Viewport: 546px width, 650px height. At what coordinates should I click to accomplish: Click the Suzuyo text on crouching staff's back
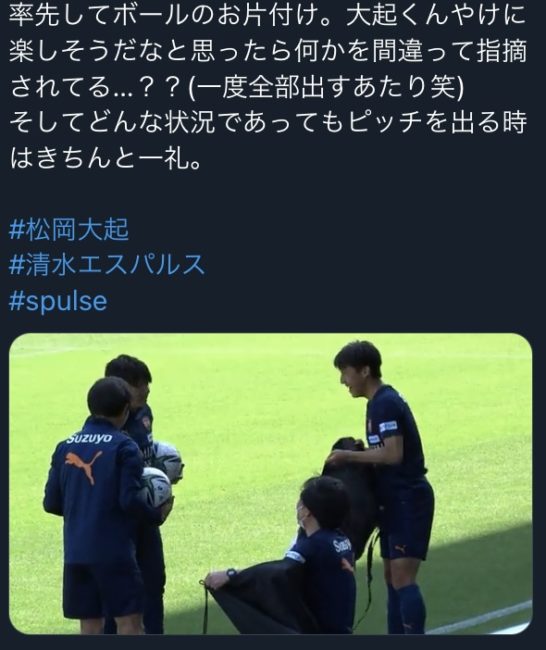pyautogui.click(x=342, y=545)
